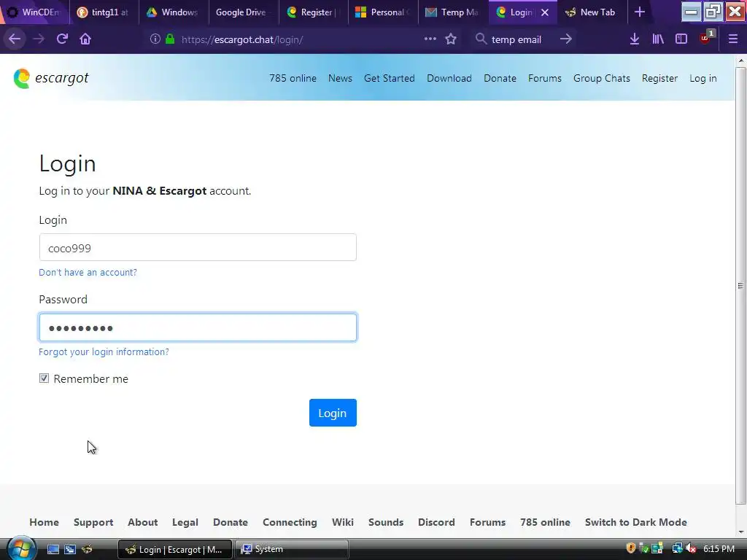Open Register in the header navigation
The width and height of the screenshot is (747, 560).
click(659, 78)
